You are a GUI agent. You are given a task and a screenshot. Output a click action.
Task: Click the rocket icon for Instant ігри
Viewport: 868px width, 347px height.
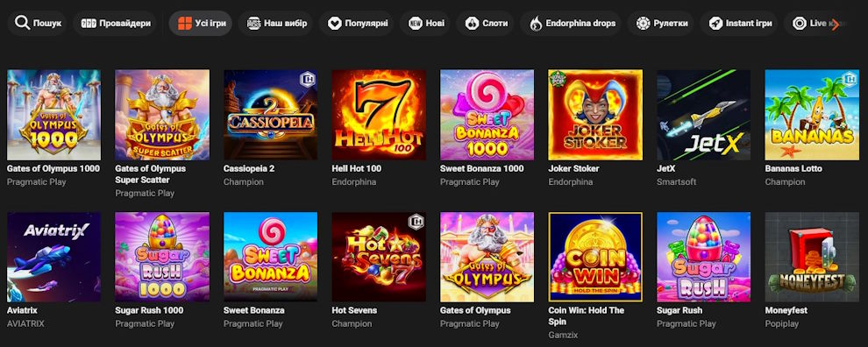(x=715, y=24)
